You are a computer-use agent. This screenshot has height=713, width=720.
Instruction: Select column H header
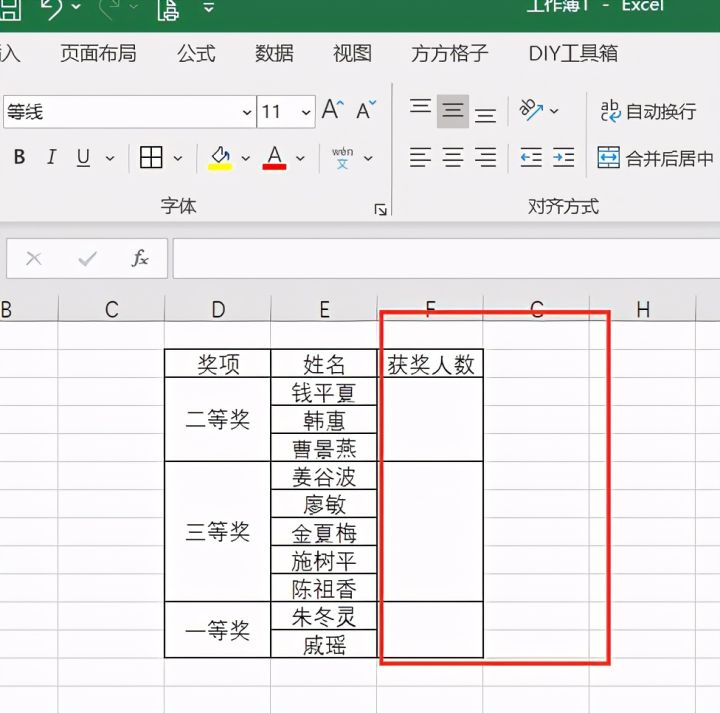pyautogui.click(x=643, y=309)
